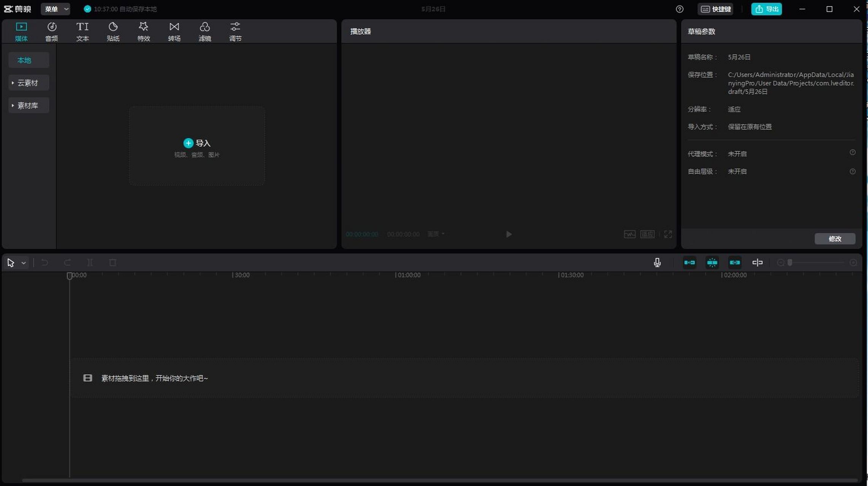The height and width of the screenshot is (486, 868).
Task: Click the timeline zoom slider handle
Action: (x=790, y=263)
